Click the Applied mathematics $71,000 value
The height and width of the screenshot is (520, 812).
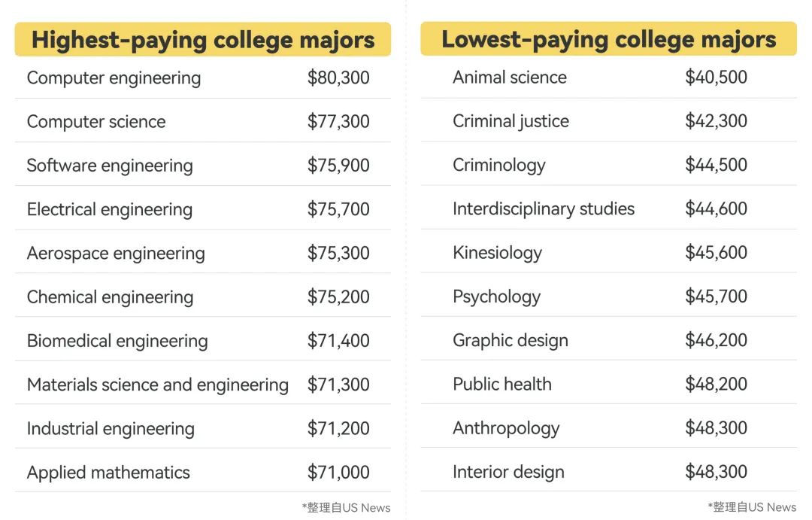[x=338, y=473]
